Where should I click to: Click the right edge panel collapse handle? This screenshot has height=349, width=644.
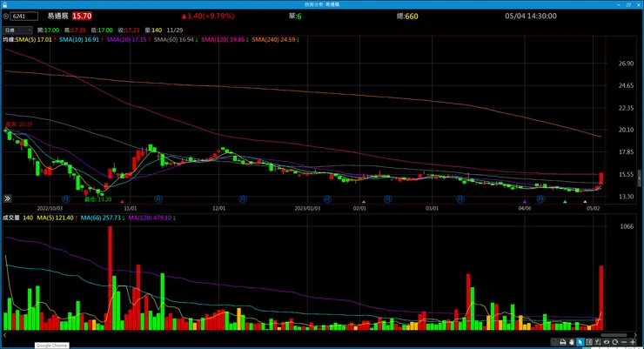640,178
